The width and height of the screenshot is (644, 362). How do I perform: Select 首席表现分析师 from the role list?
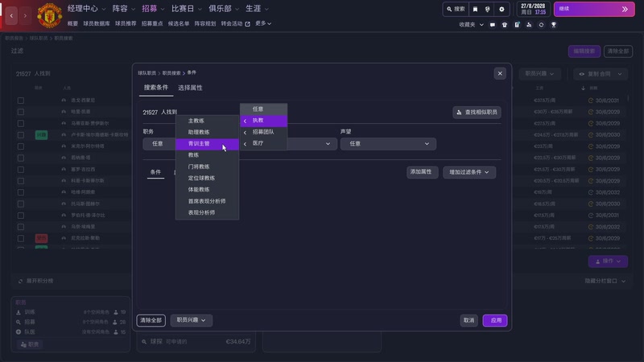tap(207, 201)
